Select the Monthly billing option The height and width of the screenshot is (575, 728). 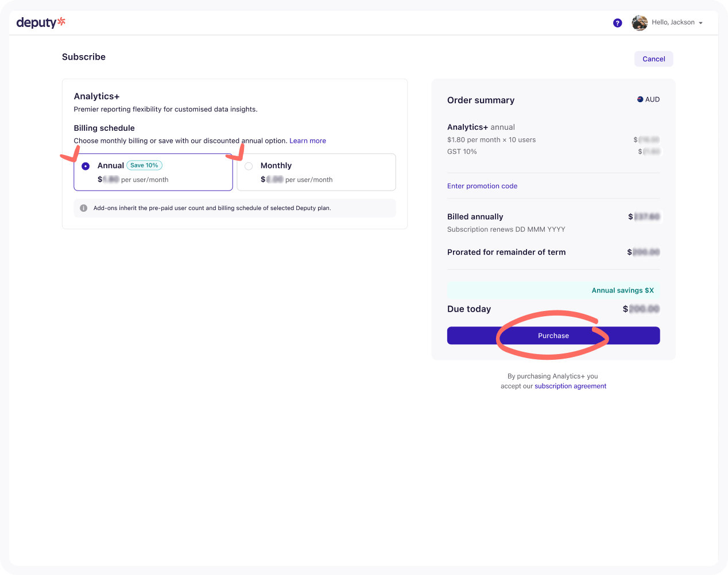pyautogui.click(x=316, y=172)
